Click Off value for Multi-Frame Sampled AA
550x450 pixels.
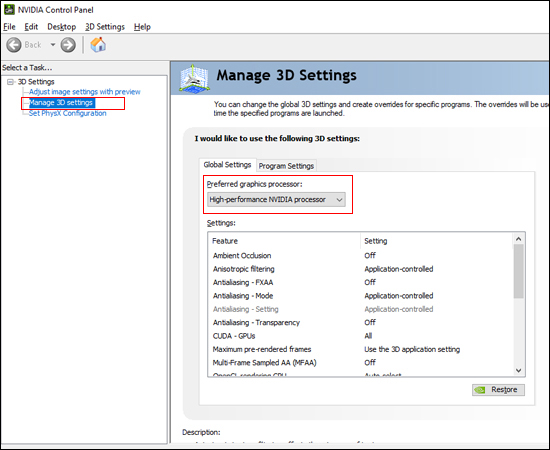click(x=370, y=362)
